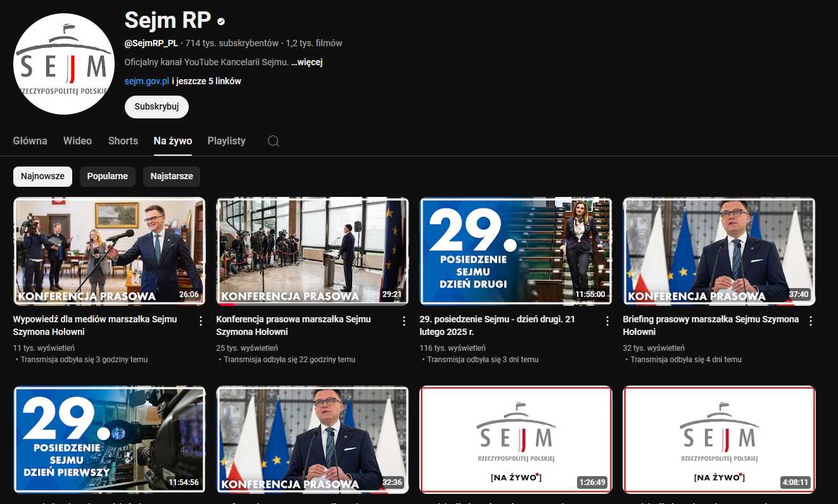The image size is (838, 504).
Task: Click the Sejm RP channel name heading
Action: [168, 20]
